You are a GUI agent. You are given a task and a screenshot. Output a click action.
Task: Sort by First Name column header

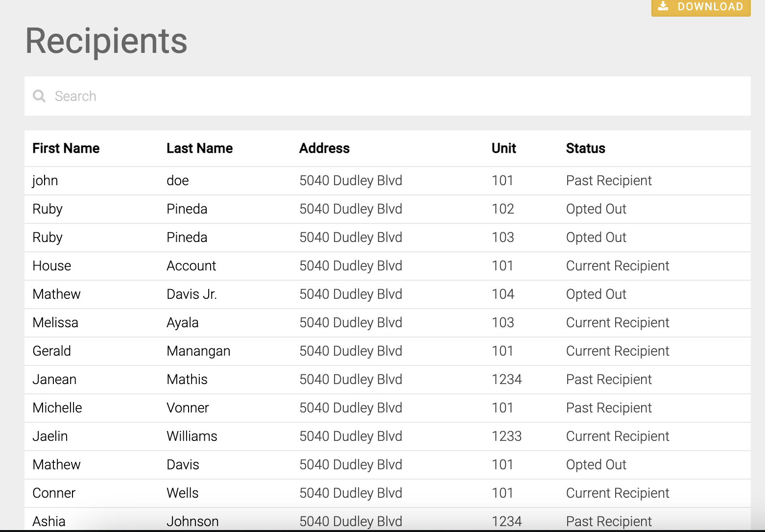(66, 148)
